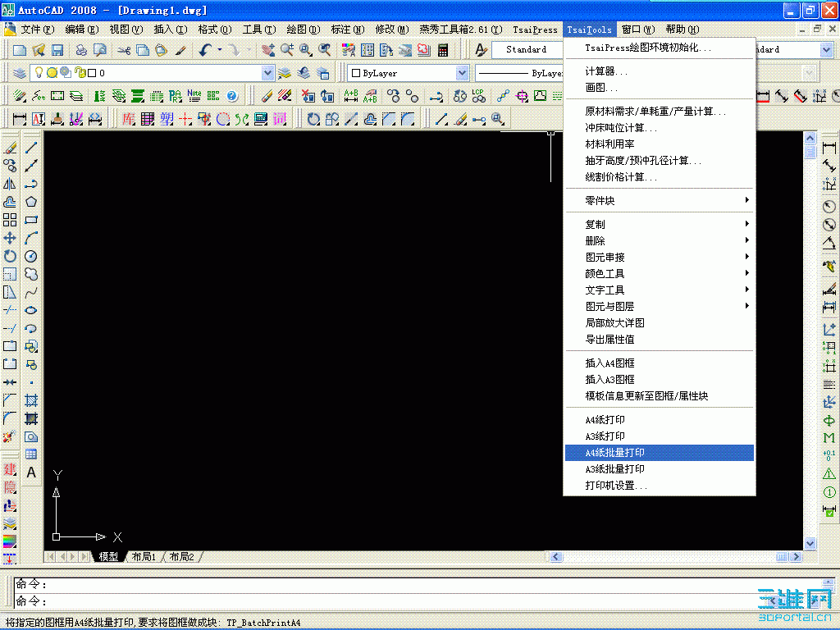Open the TsaiPress menu

pyautogui.click(x=535, y=30)
